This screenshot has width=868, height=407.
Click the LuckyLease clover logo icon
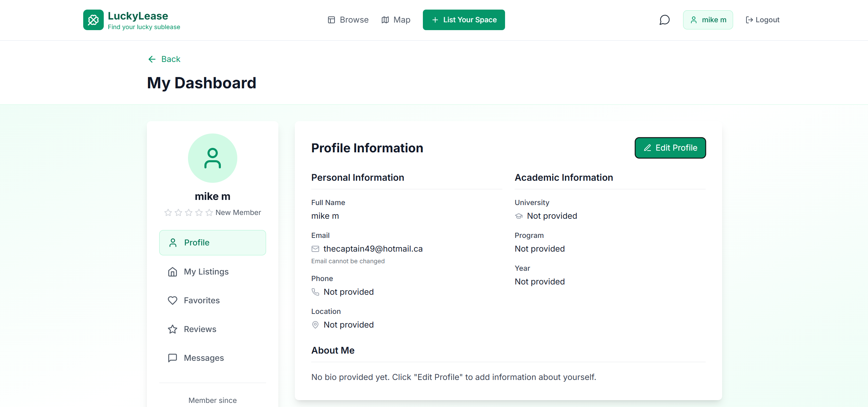(x=93, y=20)
